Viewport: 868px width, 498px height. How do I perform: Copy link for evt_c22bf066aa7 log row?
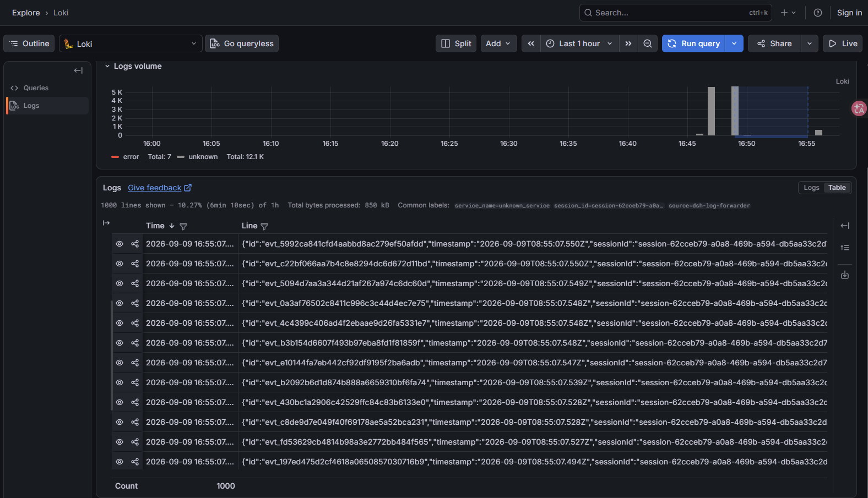point(135,264)
